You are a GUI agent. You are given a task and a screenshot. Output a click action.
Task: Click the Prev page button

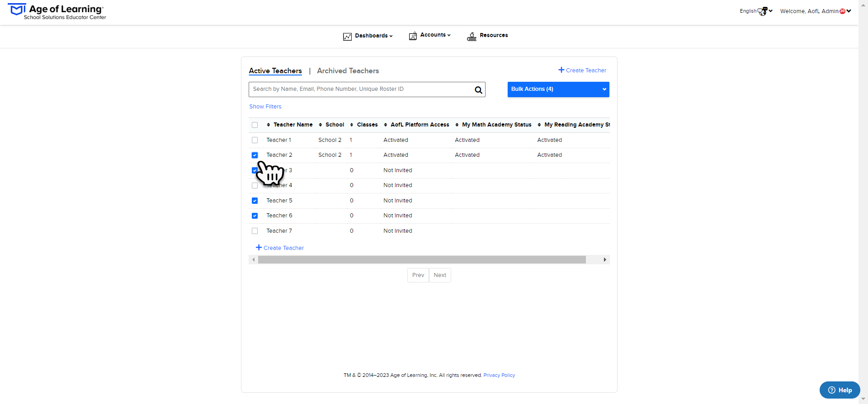pyautogui.click(x=418, y=275)
